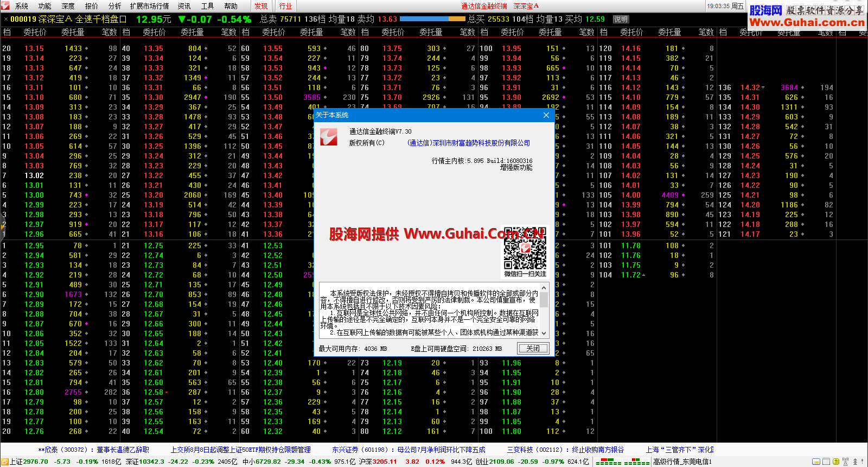The image size is (868, 467).
Task: Open the news headline 三变科技（002112）
Action: click(x=565, y=450)
